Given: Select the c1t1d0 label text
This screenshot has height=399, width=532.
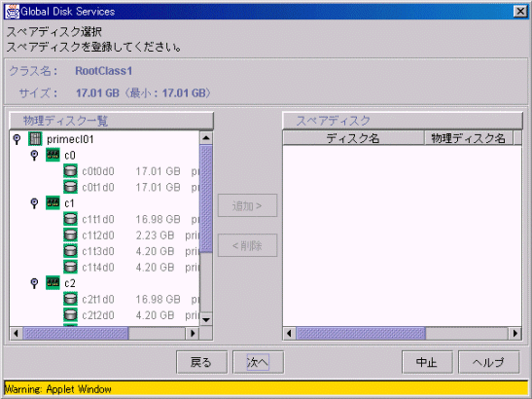Looking at the screenshot, I should pos(98,219).
